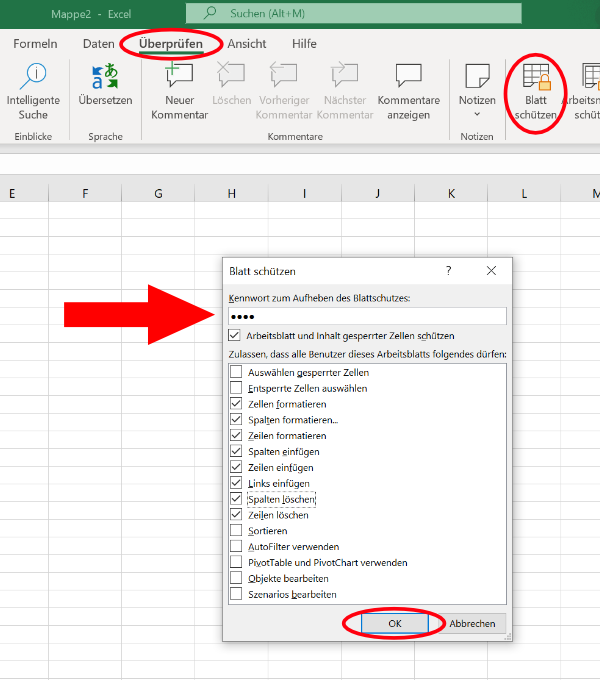
Task: Click the Übersetzen icon
Action: coord(105,76)
